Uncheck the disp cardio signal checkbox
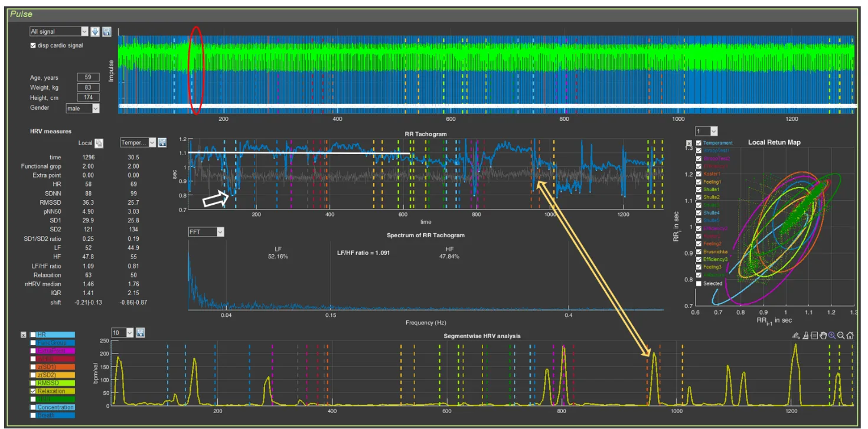This screenshot has height=429, width=868. pos(33,45)
